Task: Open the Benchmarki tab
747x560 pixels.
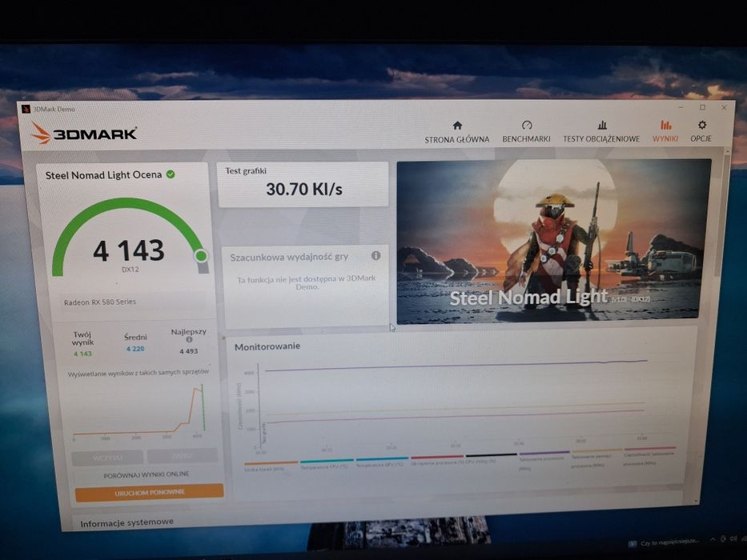Action: click(x=526, y=132)
